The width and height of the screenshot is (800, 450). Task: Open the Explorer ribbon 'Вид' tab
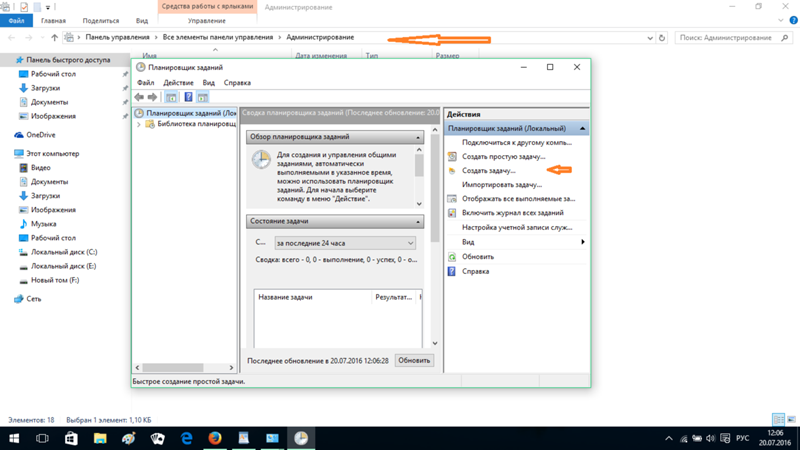(x=142, y=21)
